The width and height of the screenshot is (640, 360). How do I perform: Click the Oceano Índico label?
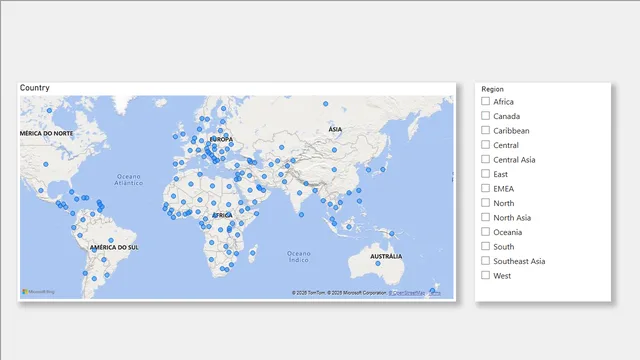pyautogui.click(x=298, y=256)
